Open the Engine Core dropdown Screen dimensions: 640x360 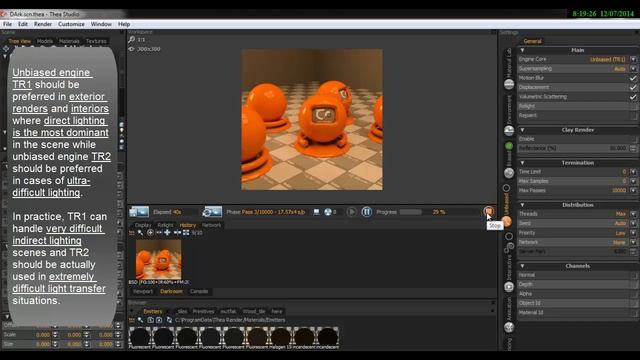[x=633, y=59]
